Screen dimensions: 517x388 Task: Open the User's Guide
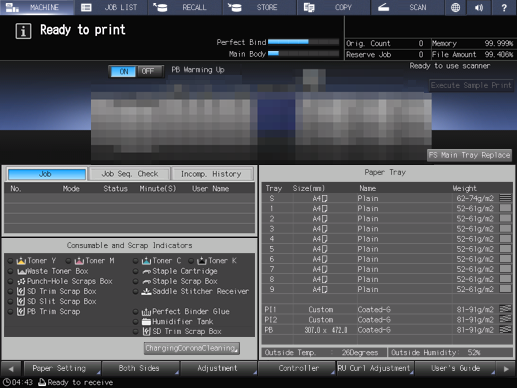[x=455, y=368]
